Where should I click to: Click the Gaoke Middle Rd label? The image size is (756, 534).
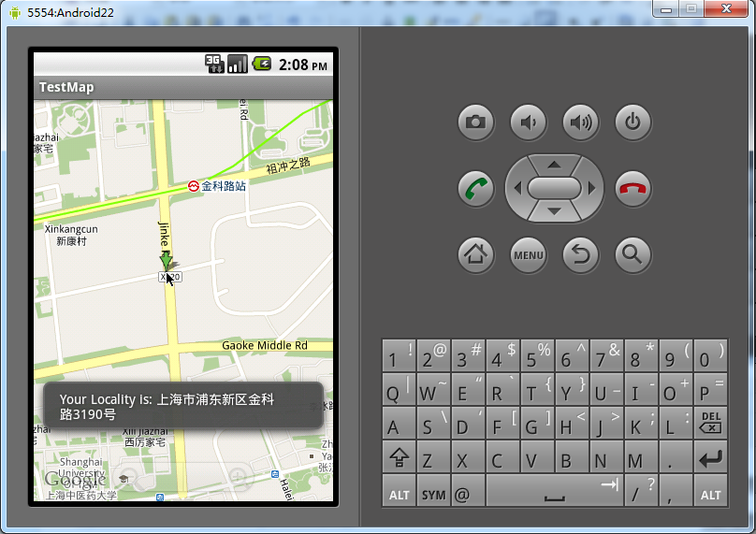[x=265, y=346]
